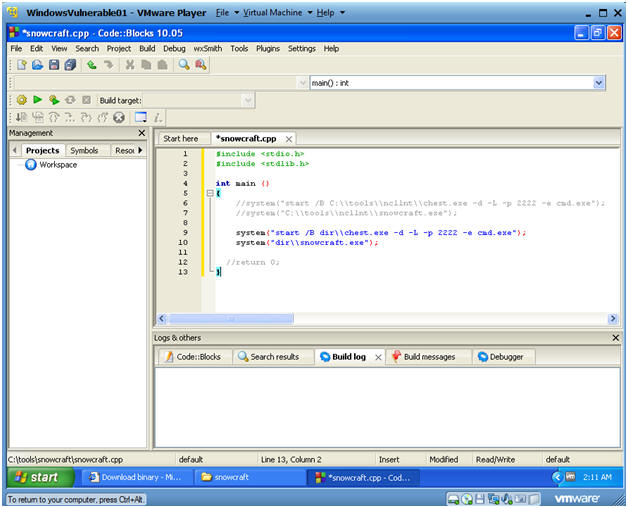This screenshot has height=508, width=628.
Task: Run the program with the green arrow
Action: 38,99
